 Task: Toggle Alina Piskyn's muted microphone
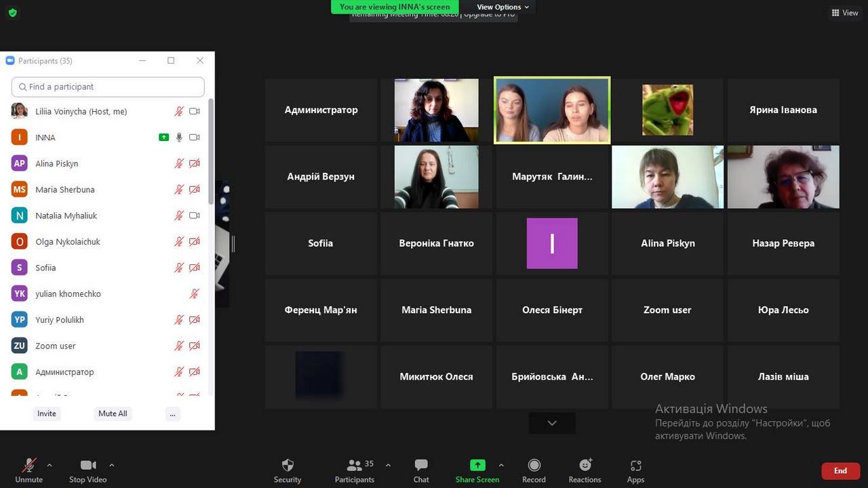(179, 163)
